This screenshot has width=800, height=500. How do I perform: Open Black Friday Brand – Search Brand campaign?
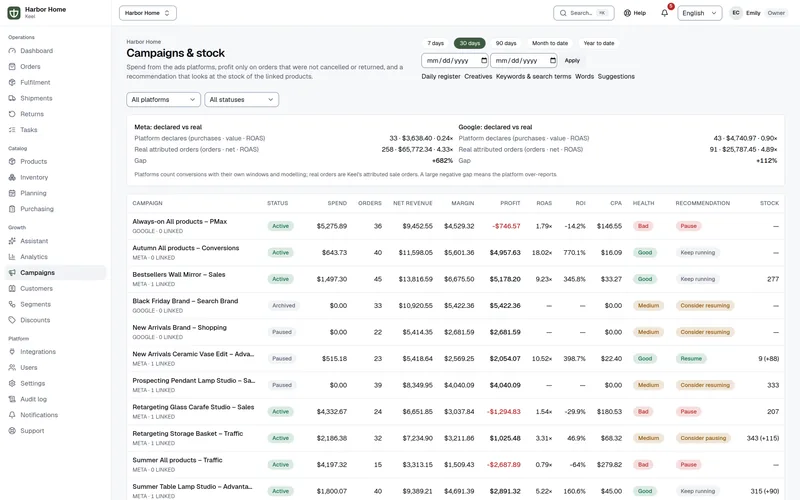coord(185,301)
